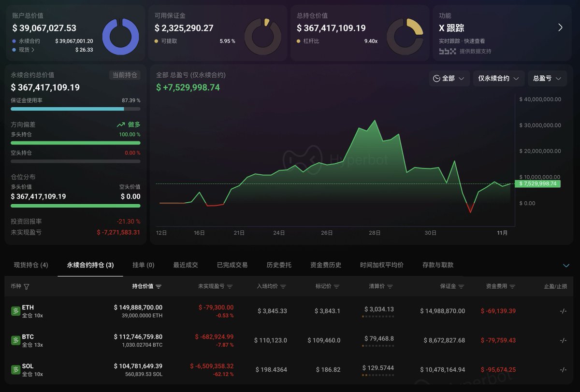Screen dimensions: 580x392
Task: Click the X 跟踪 feature title
Action: click(451, 28)
